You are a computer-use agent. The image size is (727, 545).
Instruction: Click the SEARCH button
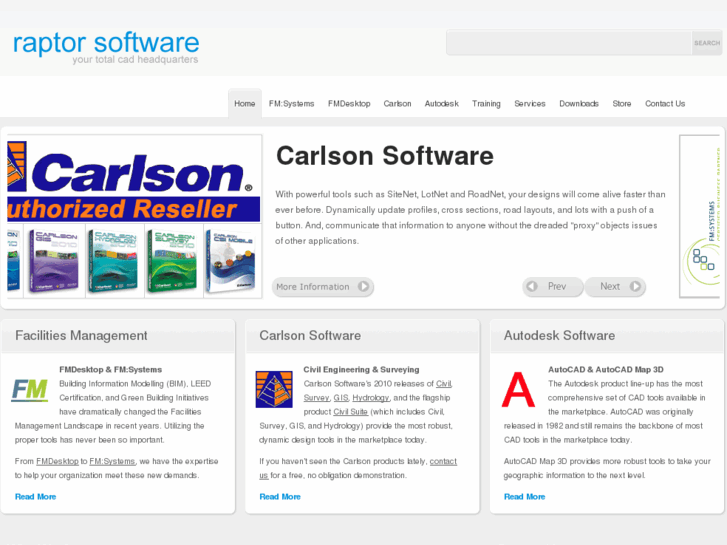click(707, 43)
